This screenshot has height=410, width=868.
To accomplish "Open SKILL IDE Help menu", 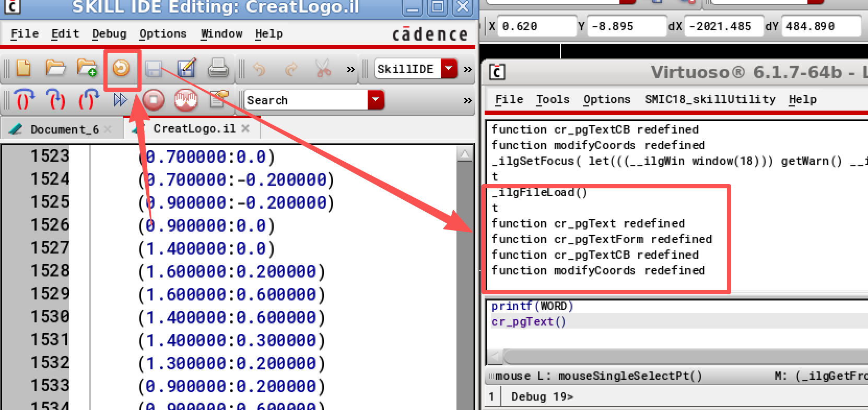I will coord(269,34).
